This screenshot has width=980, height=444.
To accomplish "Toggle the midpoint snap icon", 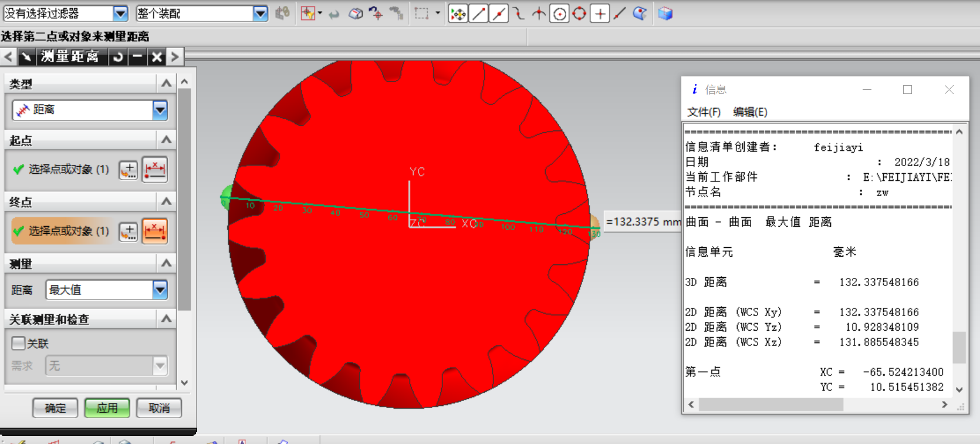I will click(499, 14).
